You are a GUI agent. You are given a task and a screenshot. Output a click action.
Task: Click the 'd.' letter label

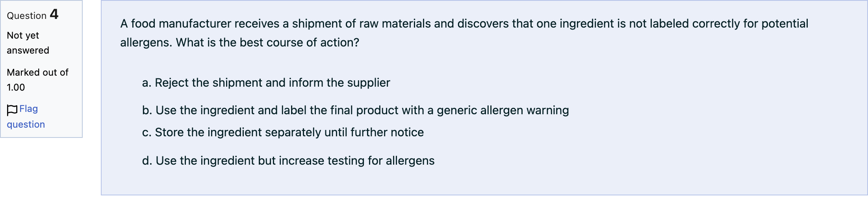[x=147, y=161]
